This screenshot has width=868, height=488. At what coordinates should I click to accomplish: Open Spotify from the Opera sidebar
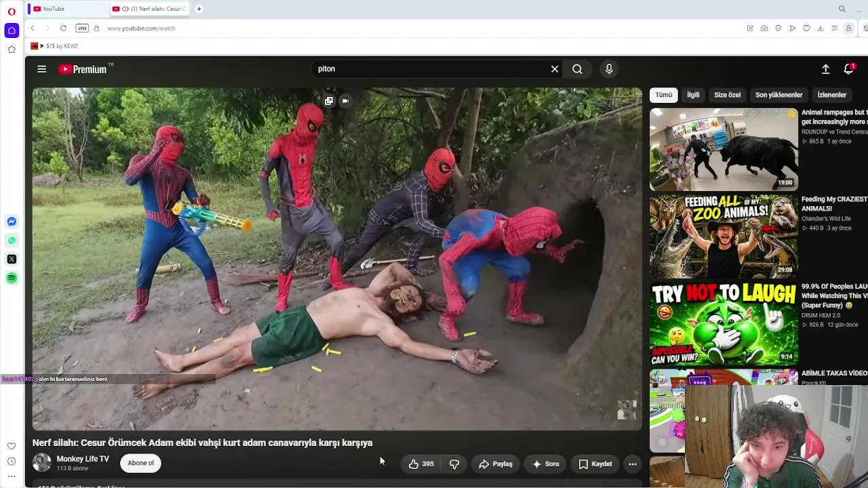[12, 278]
